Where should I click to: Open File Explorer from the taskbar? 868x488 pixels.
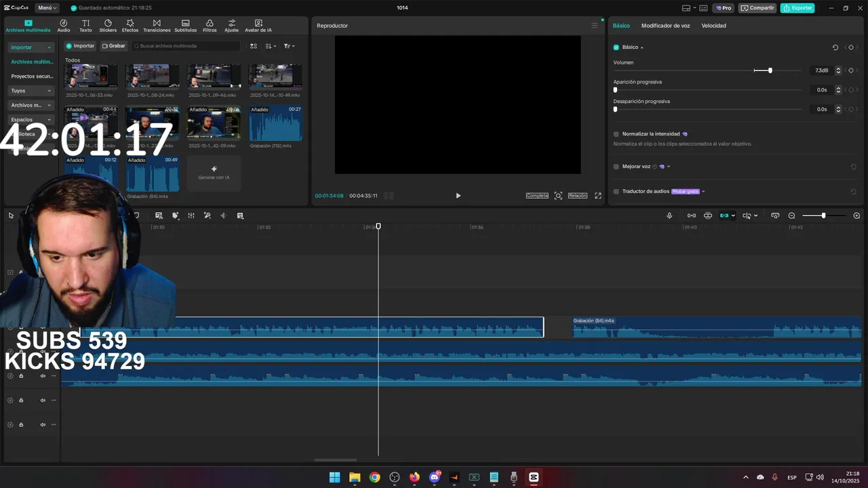tap(355, 477)
